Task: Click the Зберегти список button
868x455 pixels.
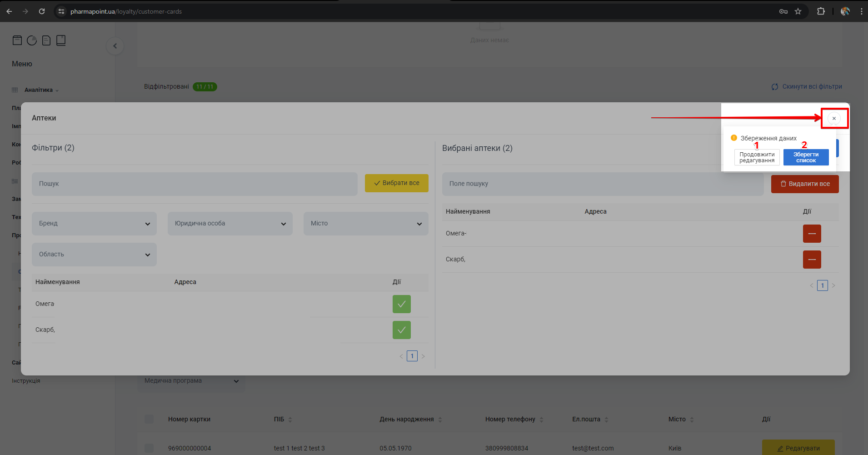Action: pos(806,157)
